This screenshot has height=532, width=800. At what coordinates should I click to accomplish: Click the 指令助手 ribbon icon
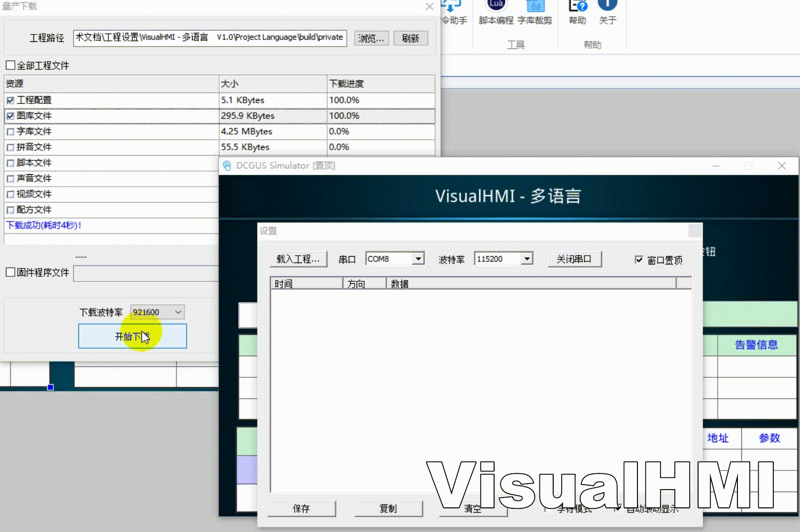(x=453, y=12)
